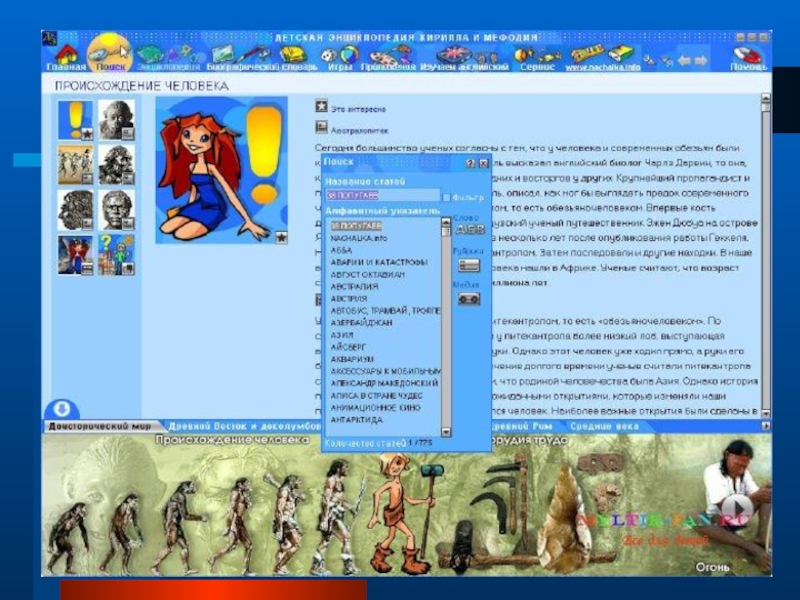Open the Помощь help lifebuoy icon
Viewport: 800px width, 600px height.
coord(748,58)
